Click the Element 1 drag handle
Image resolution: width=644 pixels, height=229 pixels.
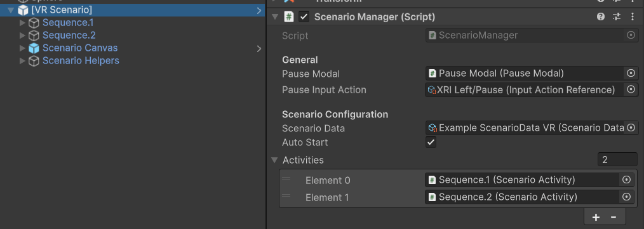[x=286, y=196]
